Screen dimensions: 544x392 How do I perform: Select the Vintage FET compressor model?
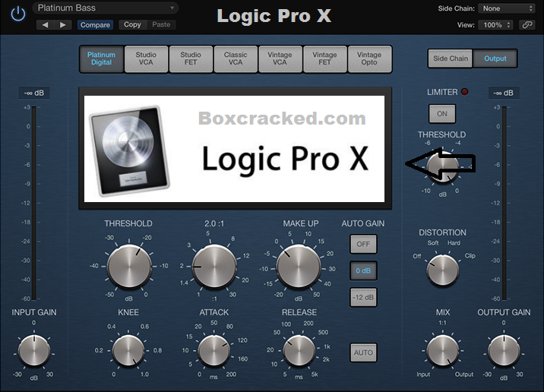click(324, 58)
